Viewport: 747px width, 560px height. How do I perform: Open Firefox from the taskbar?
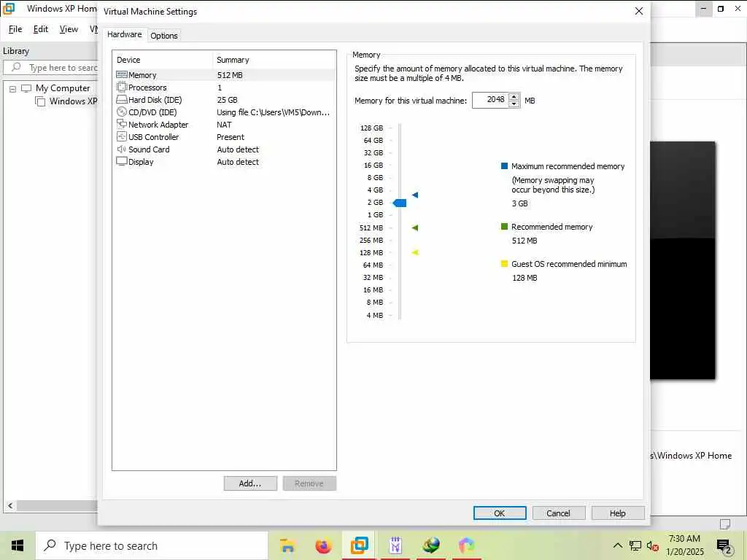[x=323, y=545]
